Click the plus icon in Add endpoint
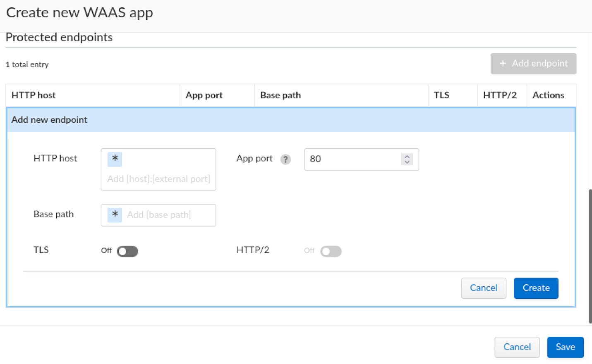Viewport: 592px width, 364px height. (503, 64)
